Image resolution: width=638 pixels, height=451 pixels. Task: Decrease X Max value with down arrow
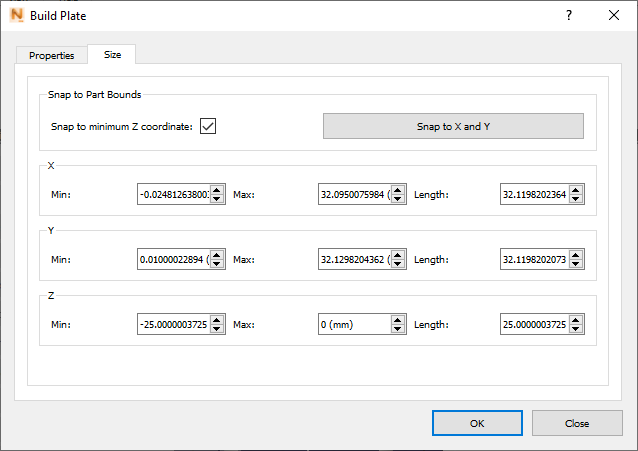pyautogui.click(x=398, y=199)
